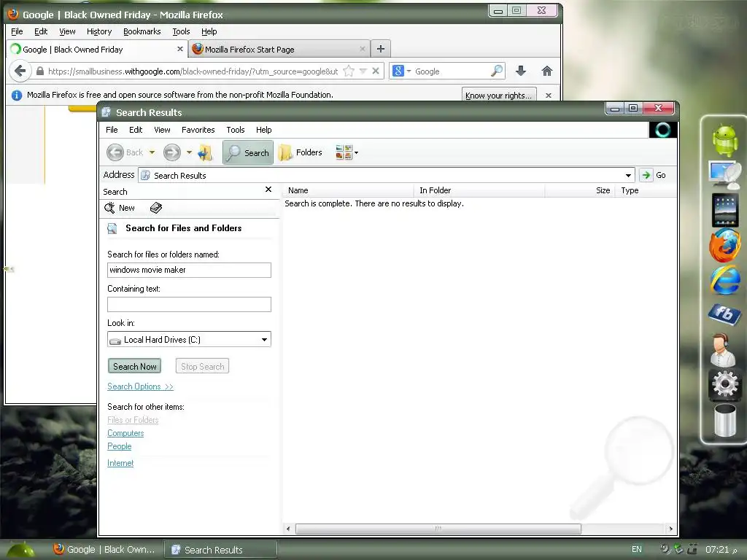Open the settings gear dock icon
Image resolution: width=747 pixels, height=560 pixels.
(724, 384)
